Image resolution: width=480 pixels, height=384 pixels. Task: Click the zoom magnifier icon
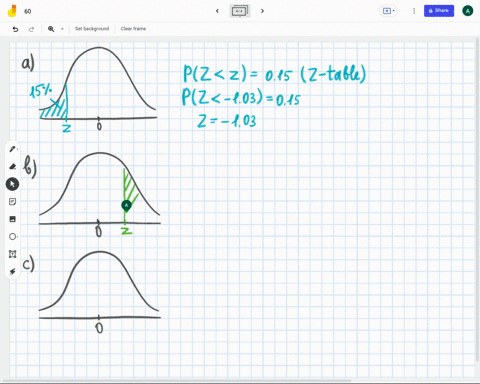pyautogui.click(x=51, y=29)
